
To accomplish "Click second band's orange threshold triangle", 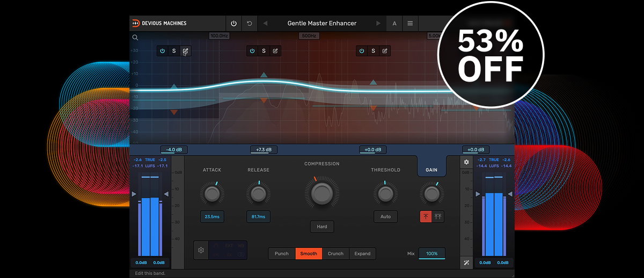I will click(x=264, y=100).
